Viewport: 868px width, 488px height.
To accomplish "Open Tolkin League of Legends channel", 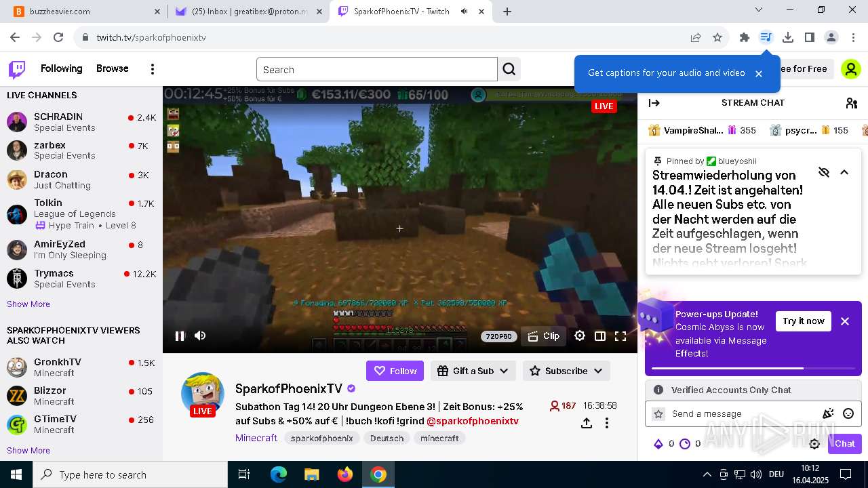I will [81, 214].
